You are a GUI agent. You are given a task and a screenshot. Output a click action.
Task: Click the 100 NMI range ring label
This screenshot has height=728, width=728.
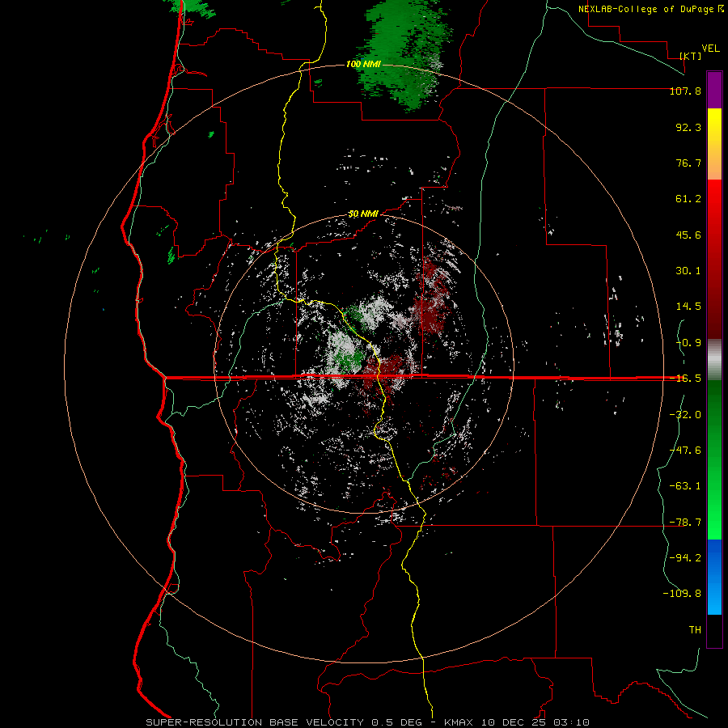click(x=363, y=64)
